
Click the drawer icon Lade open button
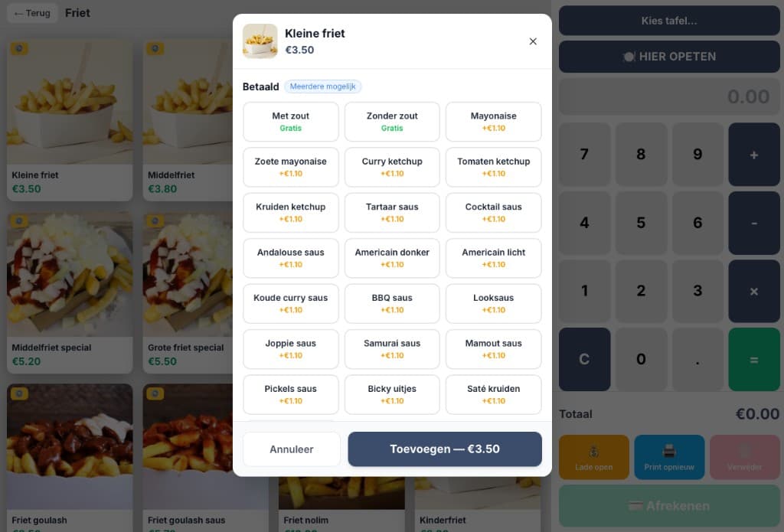pos(593,457)
